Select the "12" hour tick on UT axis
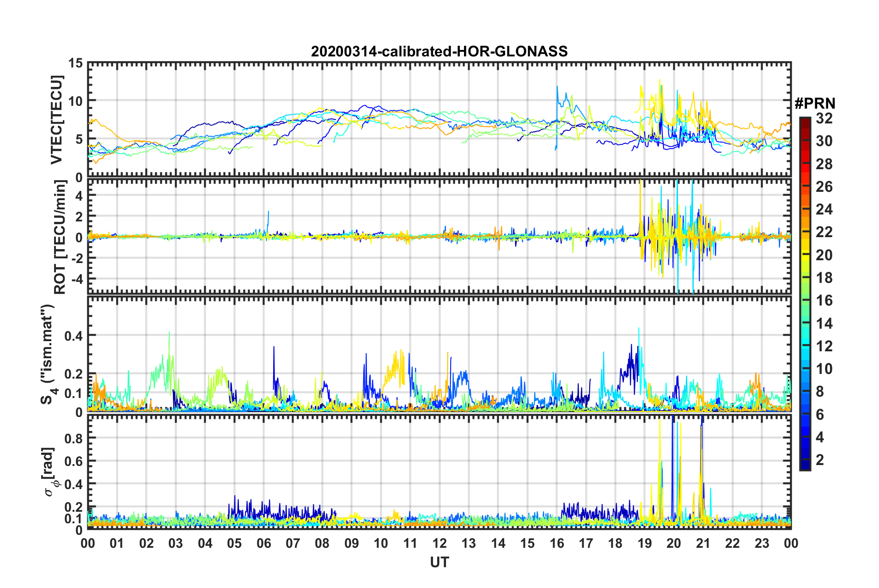This screenshot has width=879, height=588. (439, 543)
